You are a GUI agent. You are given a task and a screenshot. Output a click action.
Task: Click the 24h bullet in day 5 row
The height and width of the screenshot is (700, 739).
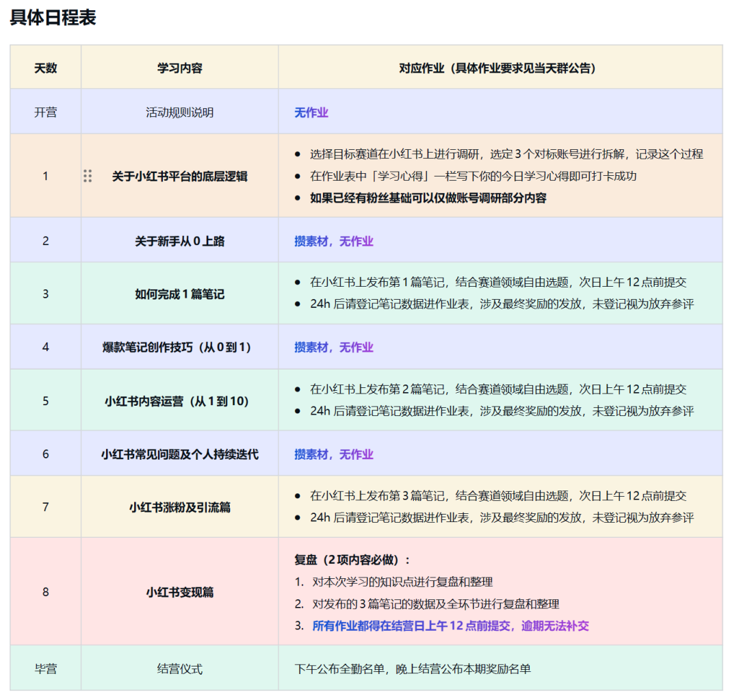[x=502, y=411]
